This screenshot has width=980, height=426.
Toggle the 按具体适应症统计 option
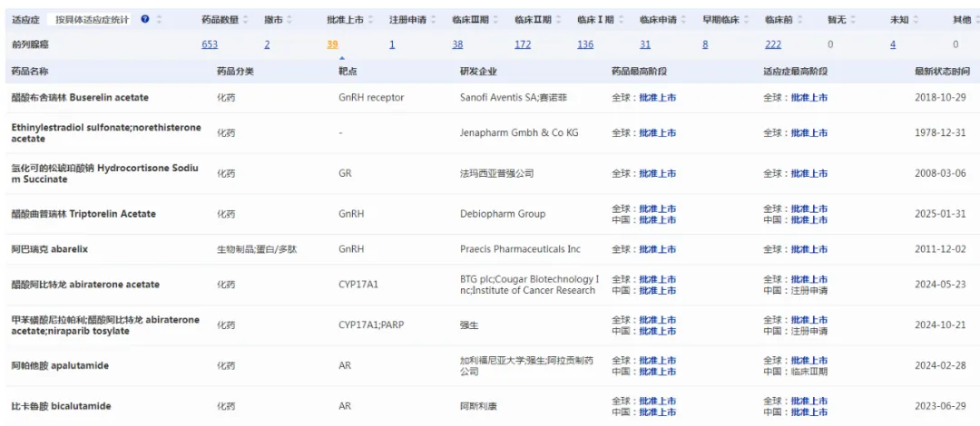point(92,19)
